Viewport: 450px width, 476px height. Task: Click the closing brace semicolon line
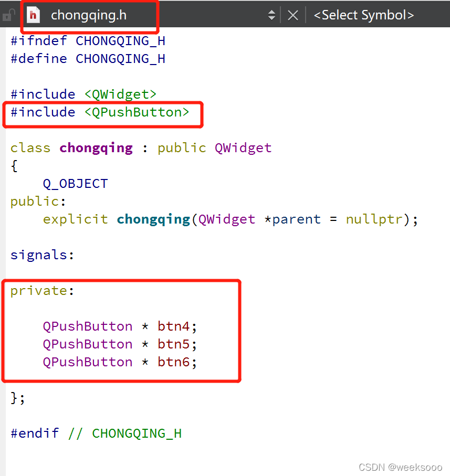pos(18,398)
